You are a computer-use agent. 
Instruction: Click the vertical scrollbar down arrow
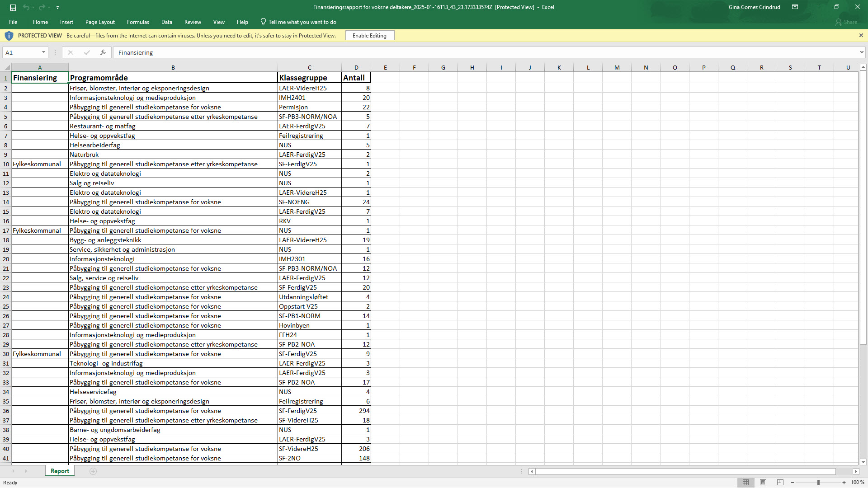coord(863,462)
